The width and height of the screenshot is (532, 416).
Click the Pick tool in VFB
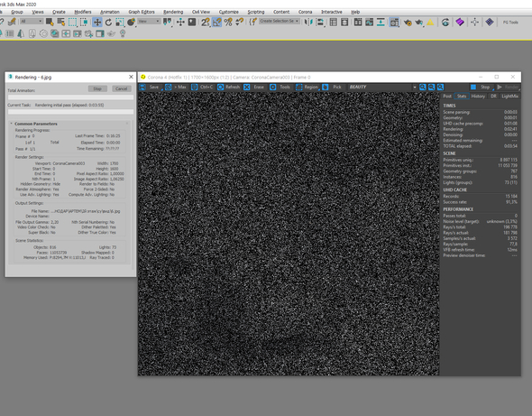pos(332,88)
